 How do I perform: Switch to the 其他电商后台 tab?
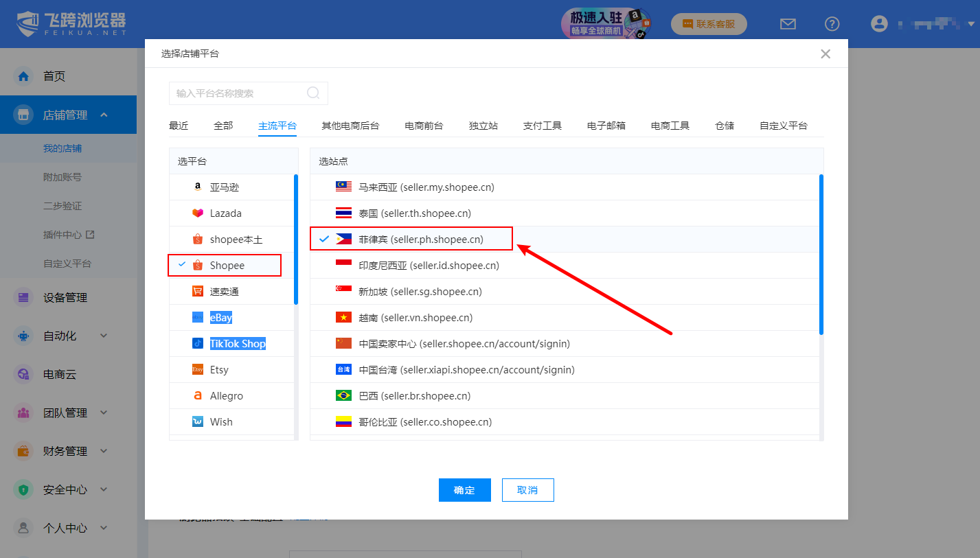coord(350,126)
